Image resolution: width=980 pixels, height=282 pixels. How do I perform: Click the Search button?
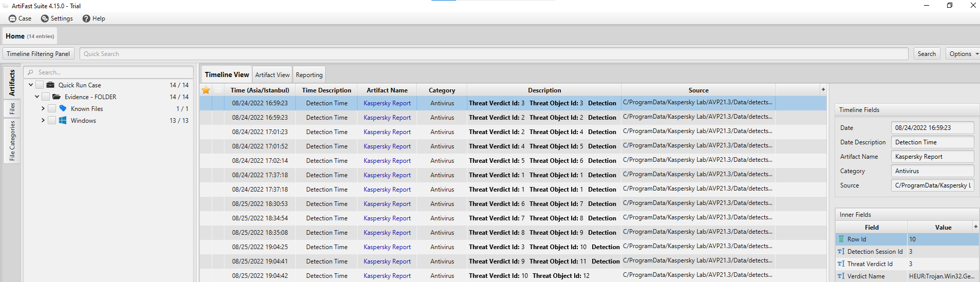927,53
